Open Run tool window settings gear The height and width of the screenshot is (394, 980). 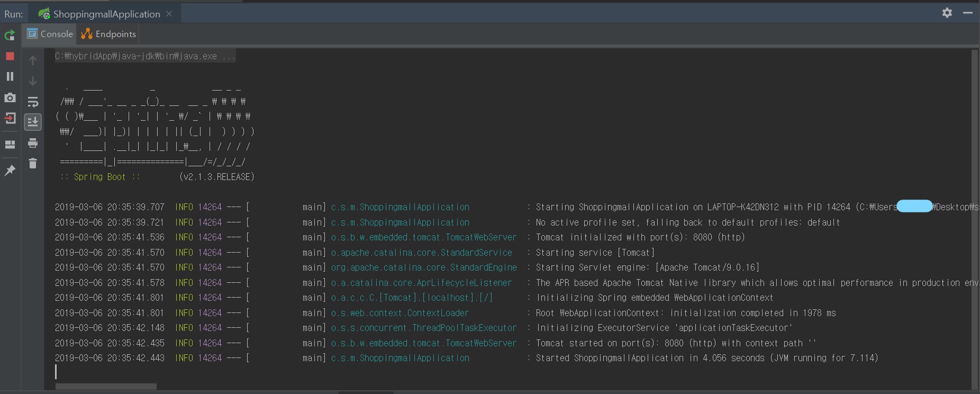pos(947,13)
